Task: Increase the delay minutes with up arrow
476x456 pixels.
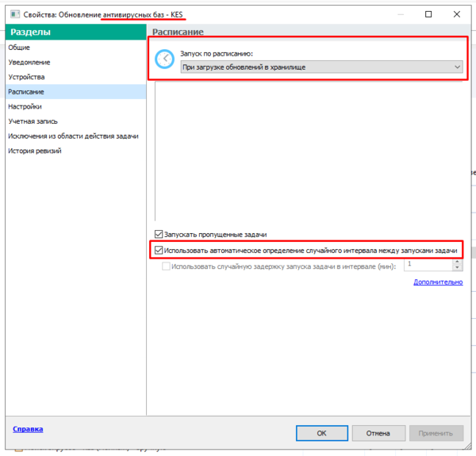Action: pos(457,262)
